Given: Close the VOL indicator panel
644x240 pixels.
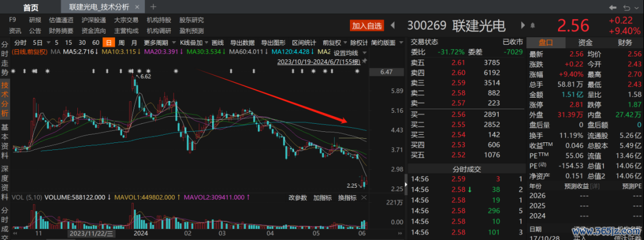Looking at the screenshot, I should 364,198.
